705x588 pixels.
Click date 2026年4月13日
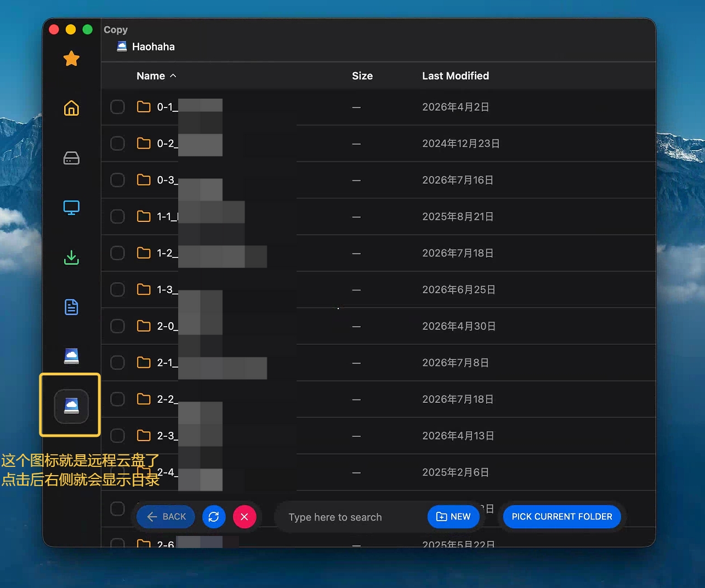(458, 436)
